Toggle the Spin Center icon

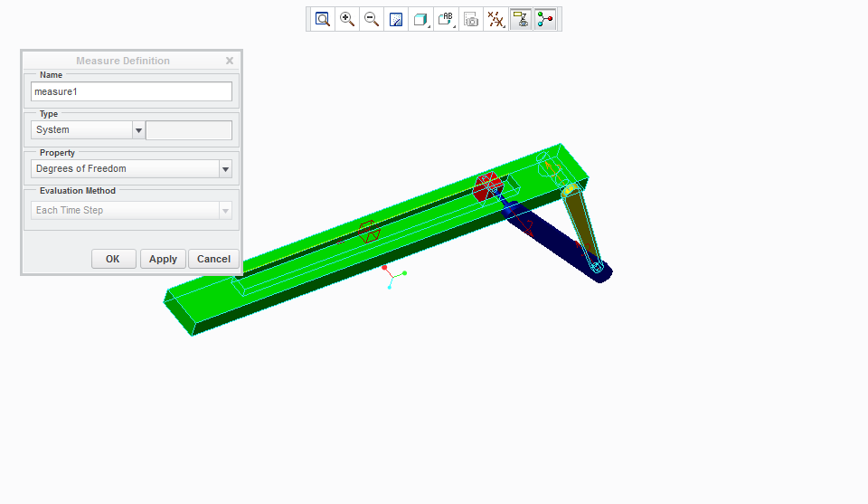click(545, 19)
